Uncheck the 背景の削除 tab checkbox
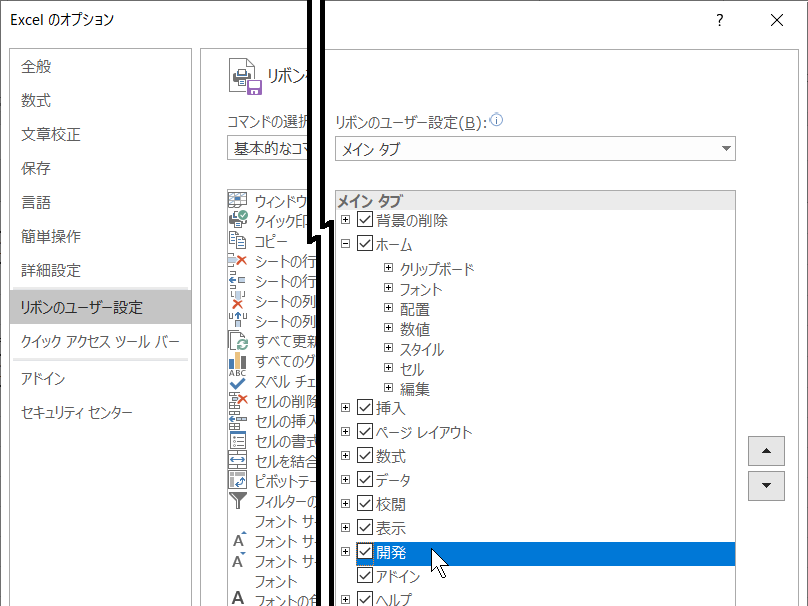The image size is (808, 606). 365,220
